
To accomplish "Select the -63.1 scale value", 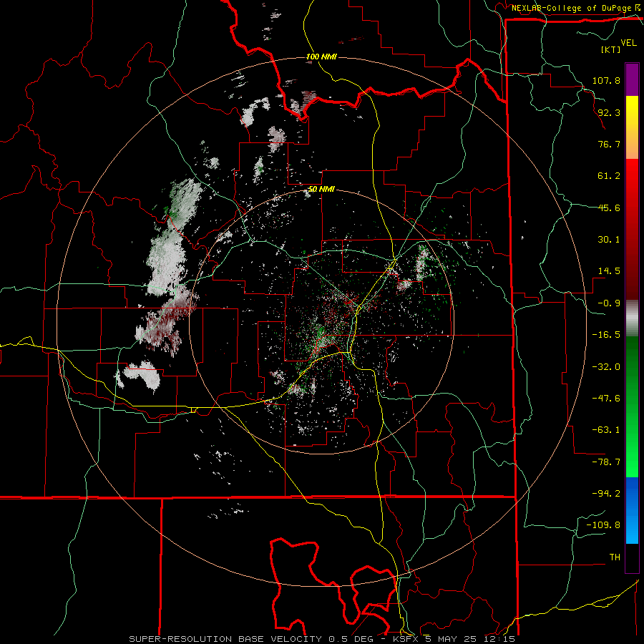I will [x=606, y=430].
